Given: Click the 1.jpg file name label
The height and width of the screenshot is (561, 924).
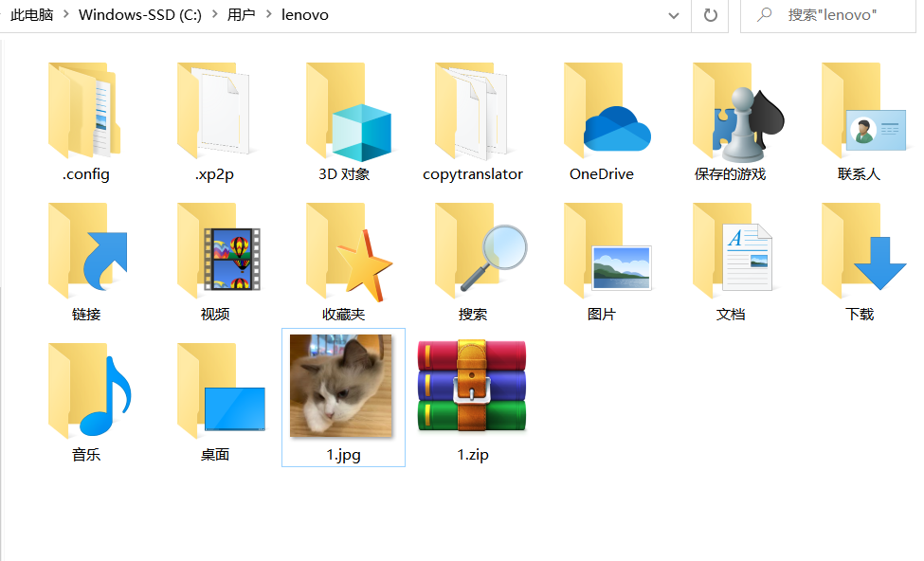Looking at the screenshot, I should pyautogui.click(x=344, y=454).
